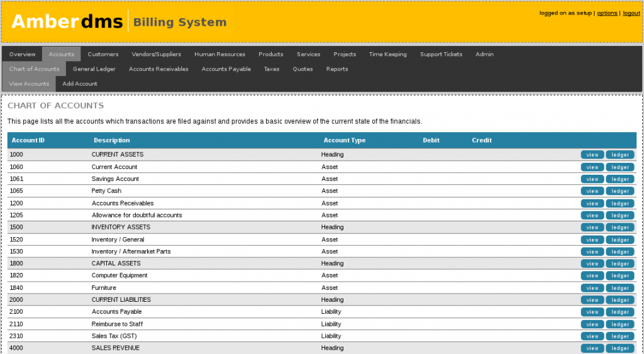Screen dimensions: 644x354
Task: View the Furniture account
Action: [x=592, y=287]
